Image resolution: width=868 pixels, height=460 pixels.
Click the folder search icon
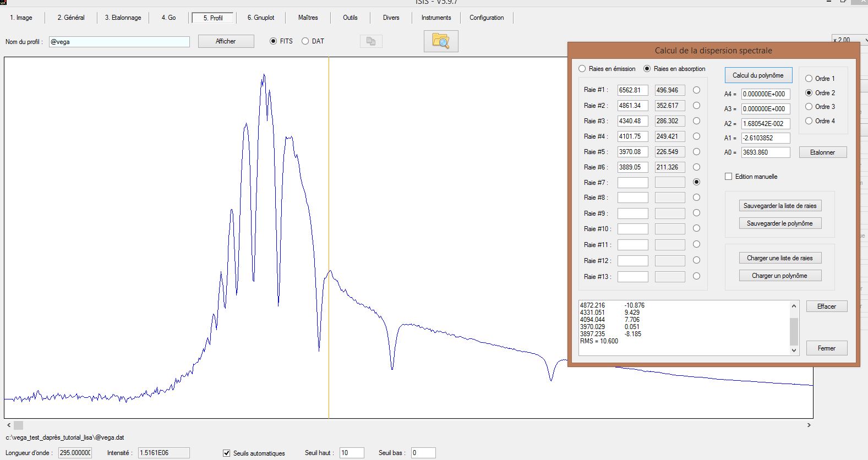pyautogui.click(x=440, y=41)
